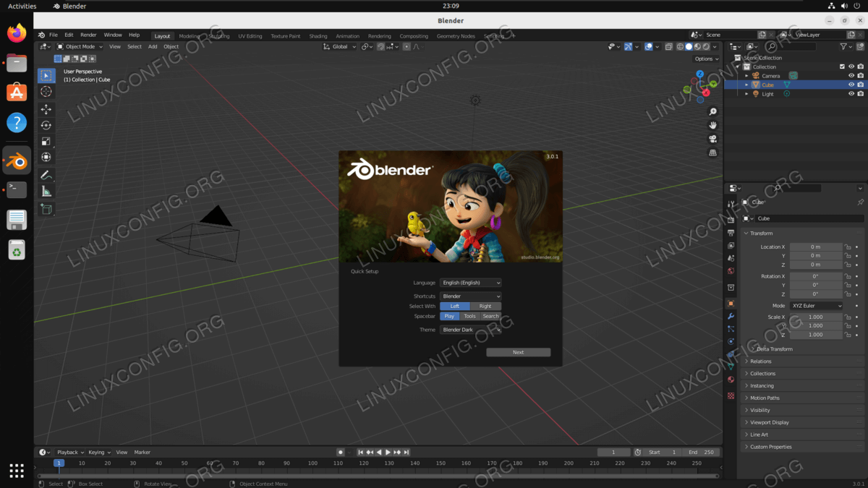Select the Rotate tool
The width and height of the screenshot is (868, 488).
[46, 125]
